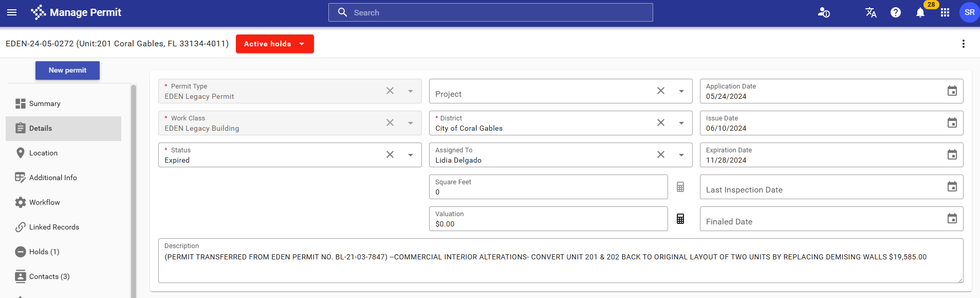Open the hamburger navigation menu

[12, 12]
